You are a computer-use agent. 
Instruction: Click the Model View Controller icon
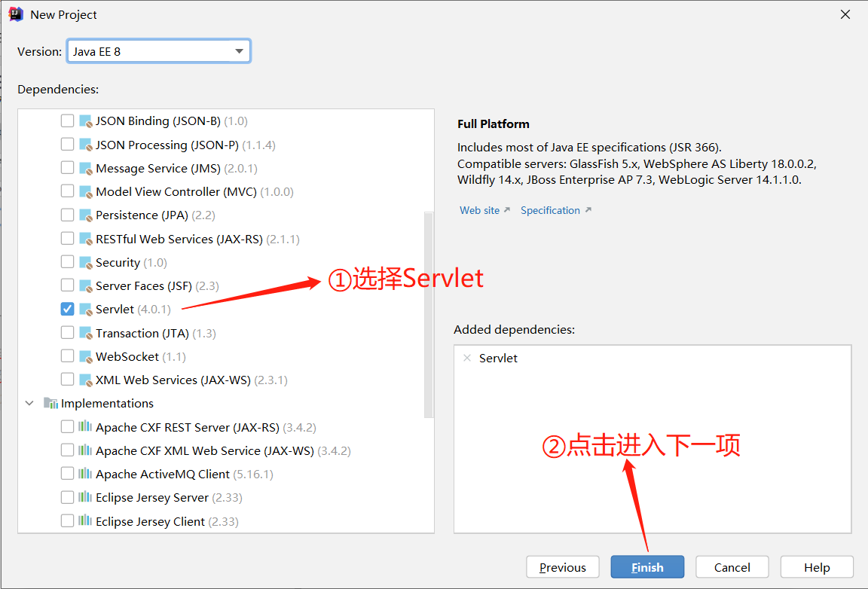pyautogui.click(x=85, y=191)
